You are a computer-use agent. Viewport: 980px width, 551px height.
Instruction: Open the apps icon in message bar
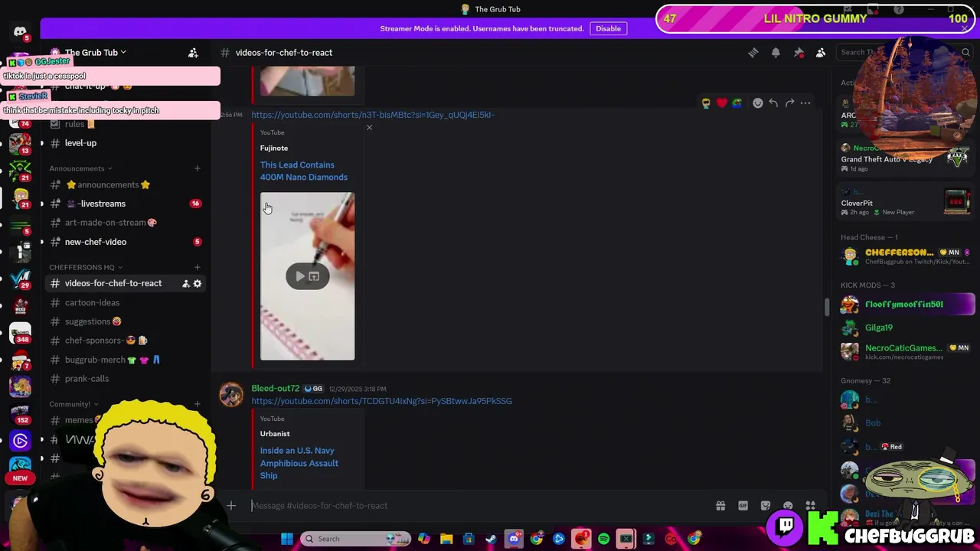coord(811,506)
